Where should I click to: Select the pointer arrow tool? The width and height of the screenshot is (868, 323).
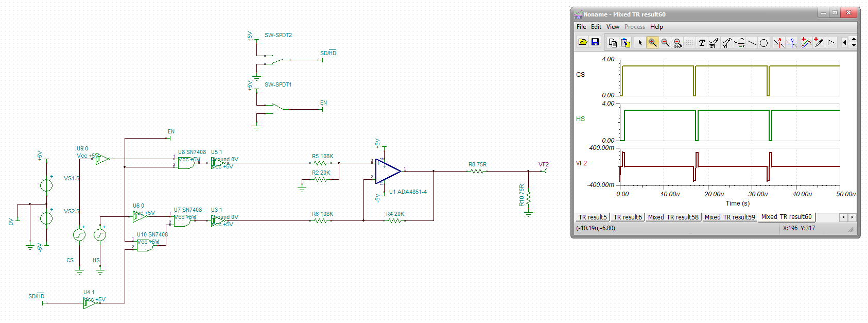[x=640, y=43]
